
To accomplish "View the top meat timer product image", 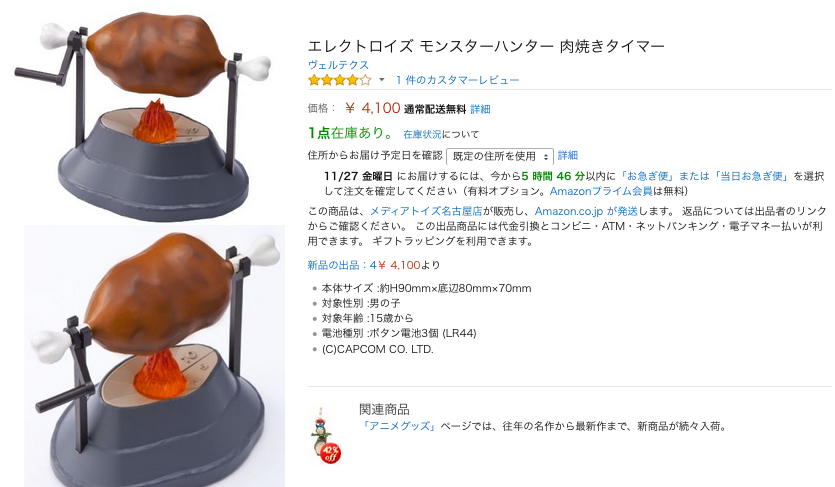I will pyautogui.click(x=144, y=114).
